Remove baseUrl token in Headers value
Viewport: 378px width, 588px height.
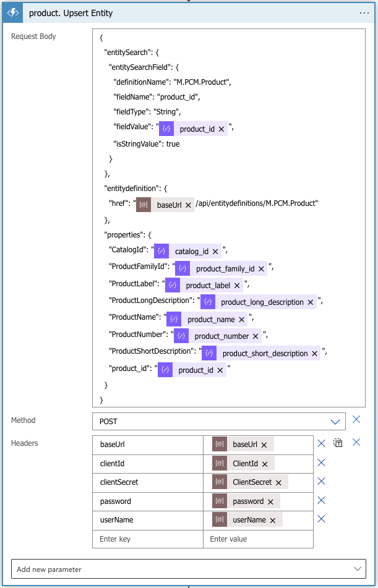264,445
